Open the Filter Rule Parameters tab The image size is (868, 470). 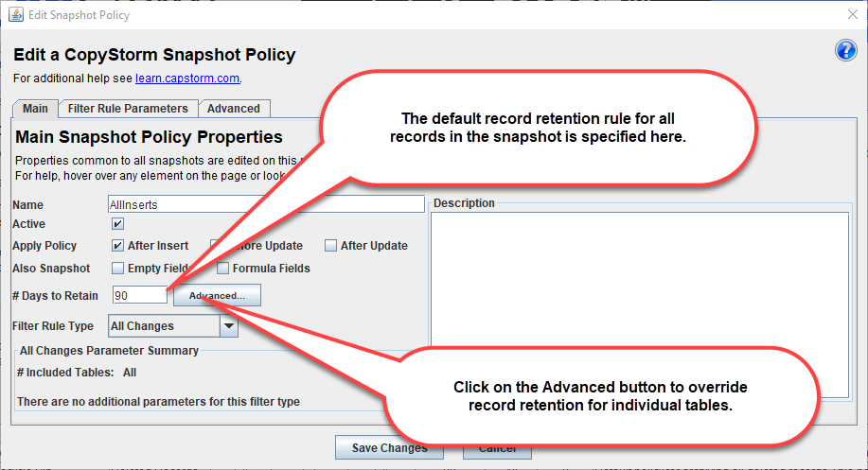[128, 109]
